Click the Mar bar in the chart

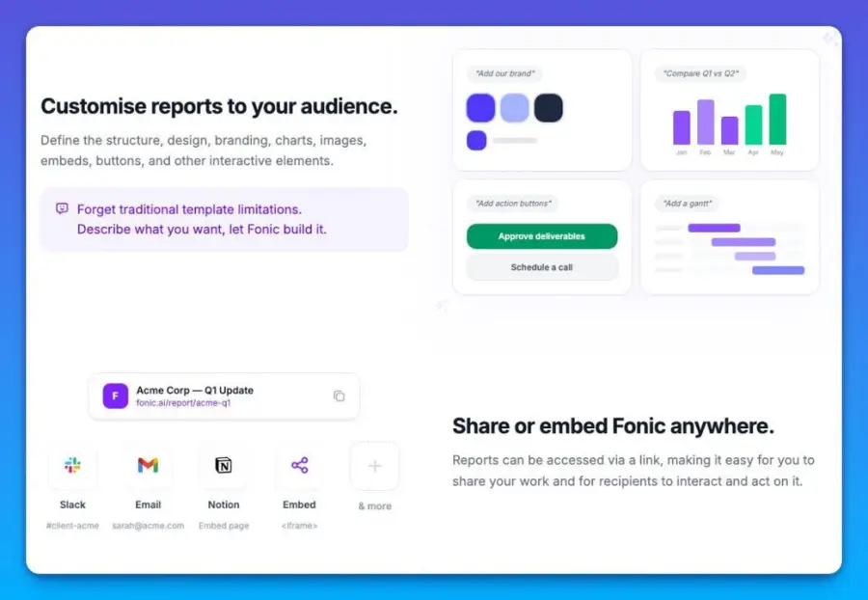pyautogui.click(x=730, y=130)
